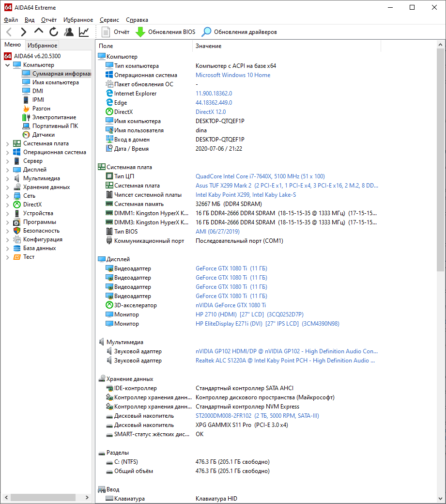Expand the Системная плата tree node

7,143
